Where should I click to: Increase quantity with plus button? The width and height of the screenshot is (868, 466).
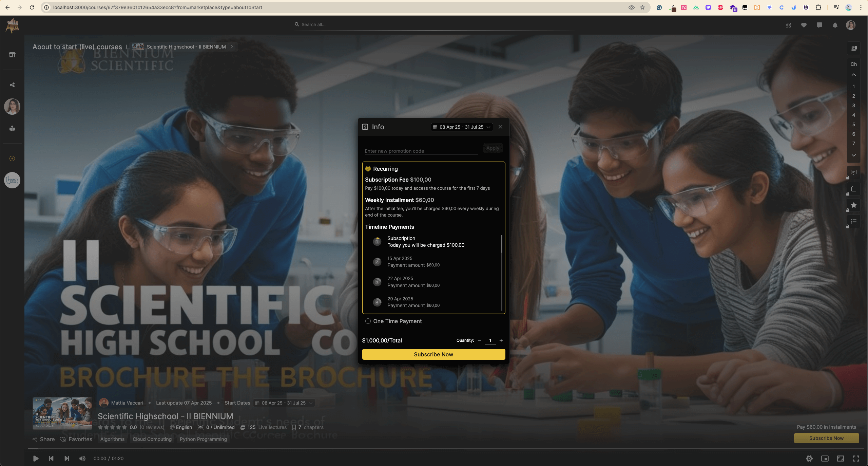(x=501, y=340)
